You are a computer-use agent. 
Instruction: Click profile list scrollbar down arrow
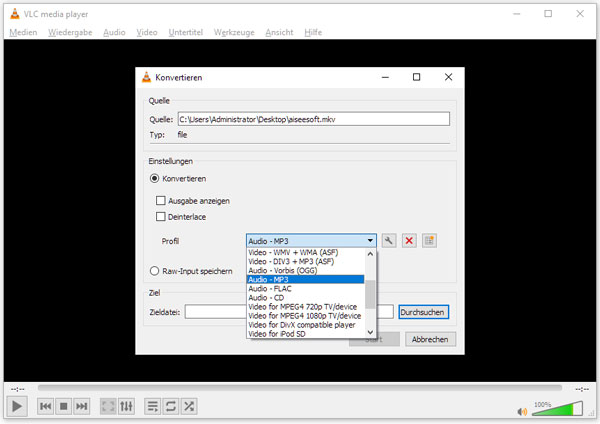pyautogui.click(x=370, y=332)
